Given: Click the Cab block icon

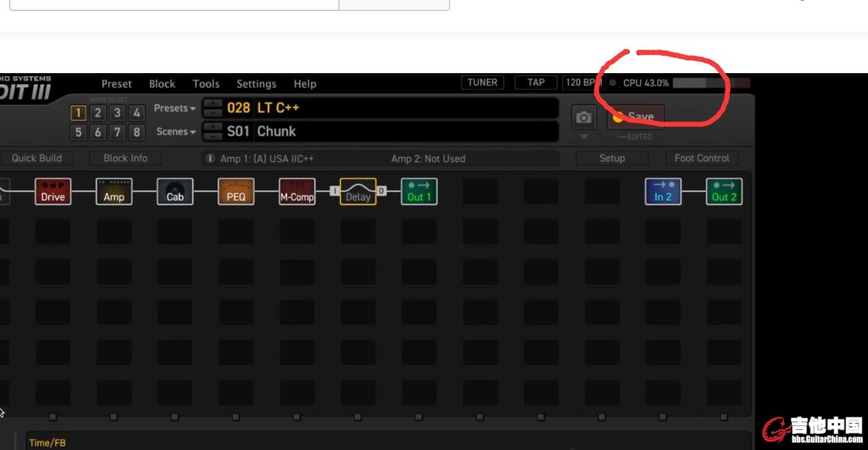Looking at the screenshot, I should coord(175,191).
